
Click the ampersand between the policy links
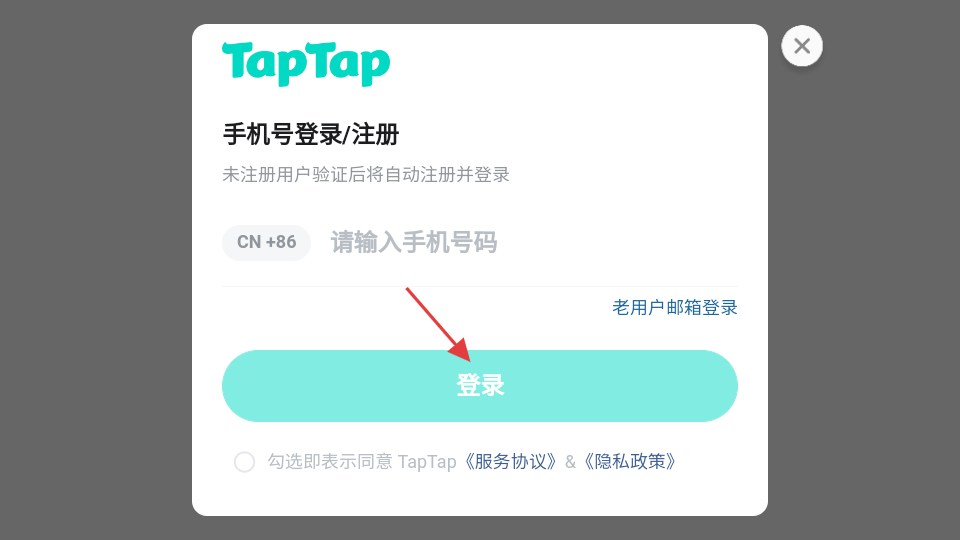tap(570, 462)
